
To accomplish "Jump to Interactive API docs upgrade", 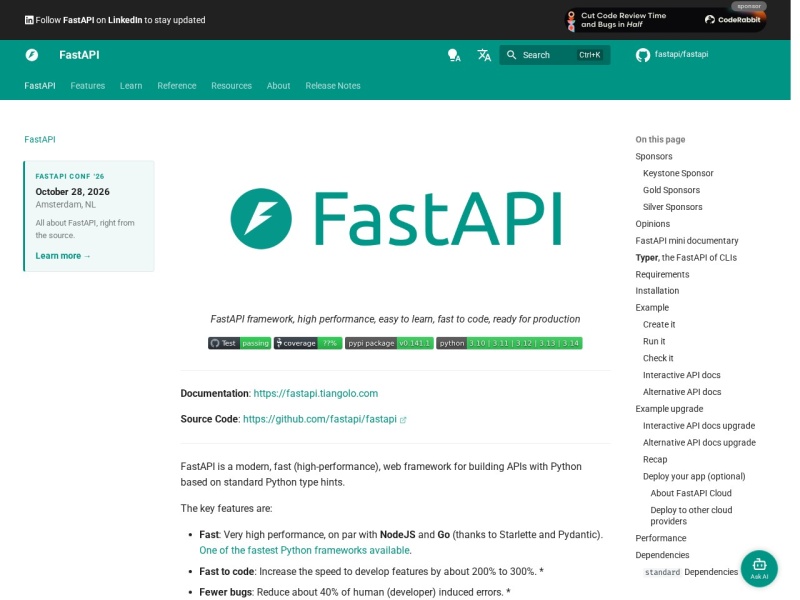I will [x=699, y=425].
